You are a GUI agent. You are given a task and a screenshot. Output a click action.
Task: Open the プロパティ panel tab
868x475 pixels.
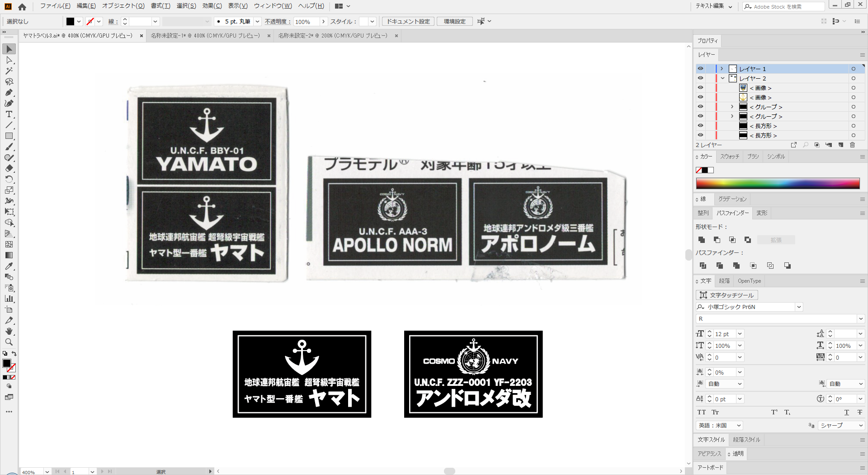pyautogui.click(x=708, y=41)
